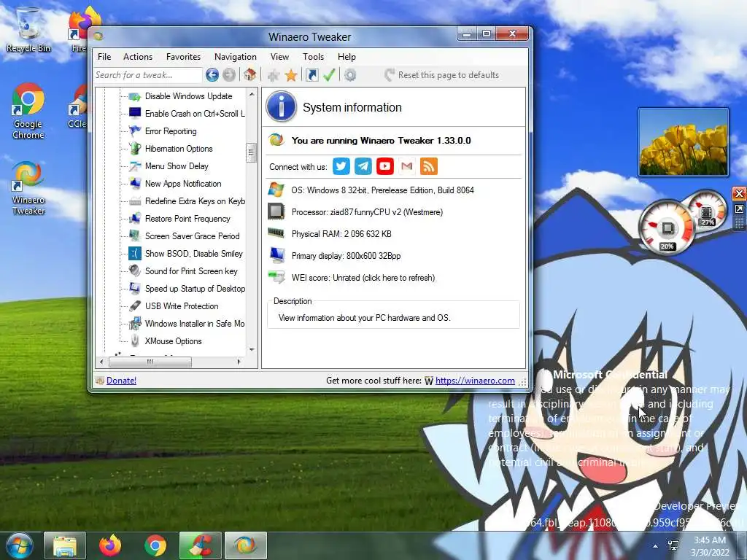Click the Winaero Tweaker taskbar button
Viewport: 747px width, 560px height.
[245, 545]
